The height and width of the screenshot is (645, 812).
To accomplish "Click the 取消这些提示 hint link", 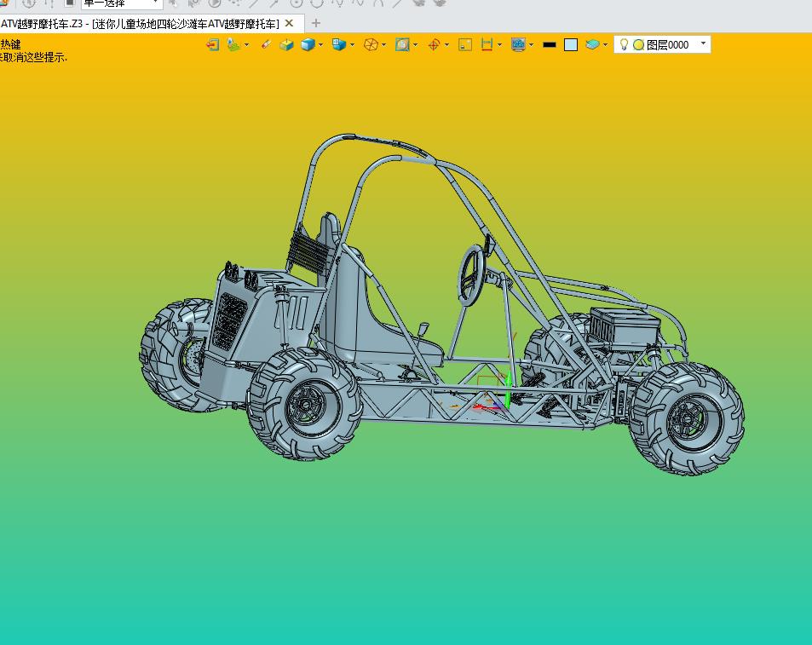I will pyautogui.click(x=32, y=57).
